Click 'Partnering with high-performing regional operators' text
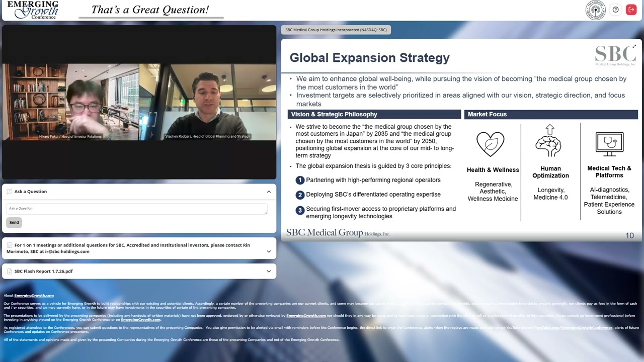644x362 pixels. (373, 180)
